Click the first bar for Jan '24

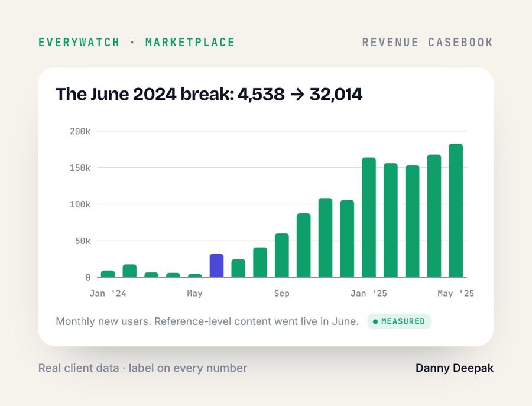108,274
